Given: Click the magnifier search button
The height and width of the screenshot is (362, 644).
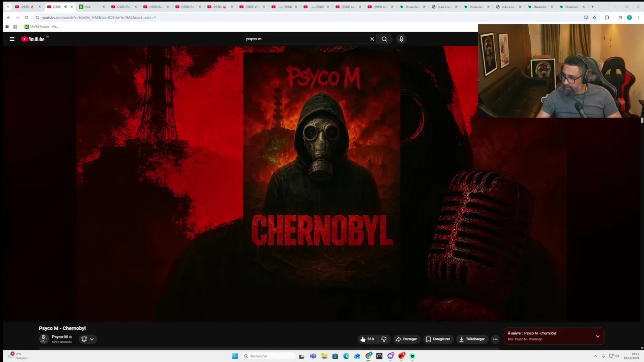Looking at the screenshot, I should [x=384, y=39].
